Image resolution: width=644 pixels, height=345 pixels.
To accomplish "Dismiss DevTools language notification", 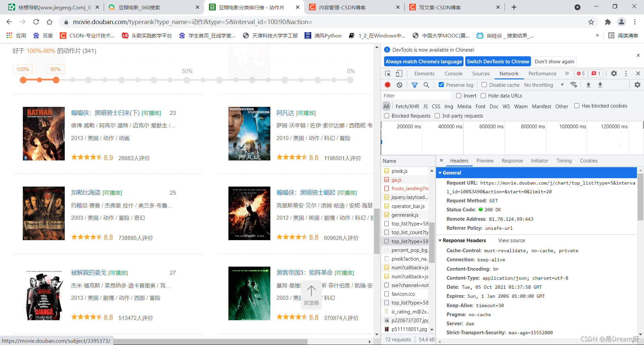I will click(x=638, y=55).
